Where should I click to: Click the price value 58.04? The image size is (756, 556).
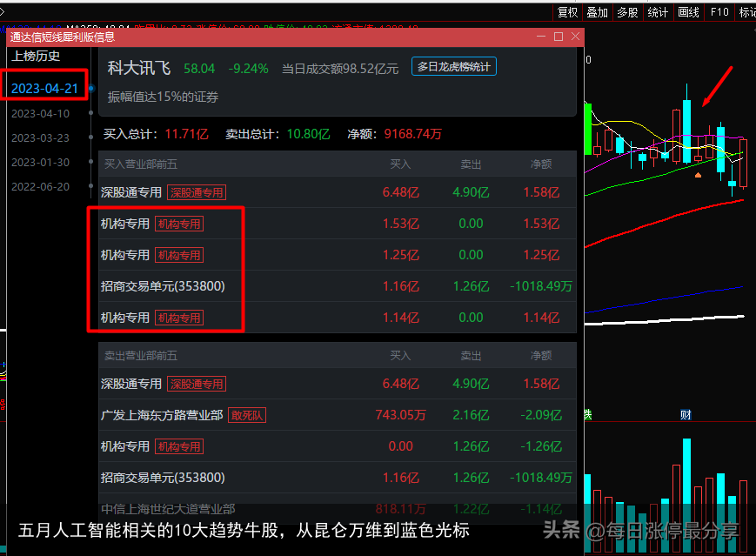pyautogui.click(x=199, y=69)
